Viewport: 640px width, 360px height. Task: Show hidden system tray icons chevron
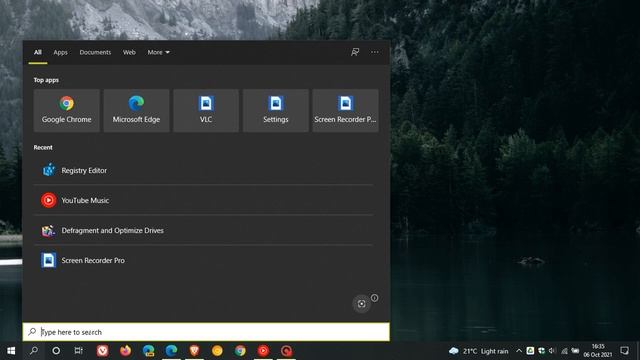pos(519,351)
